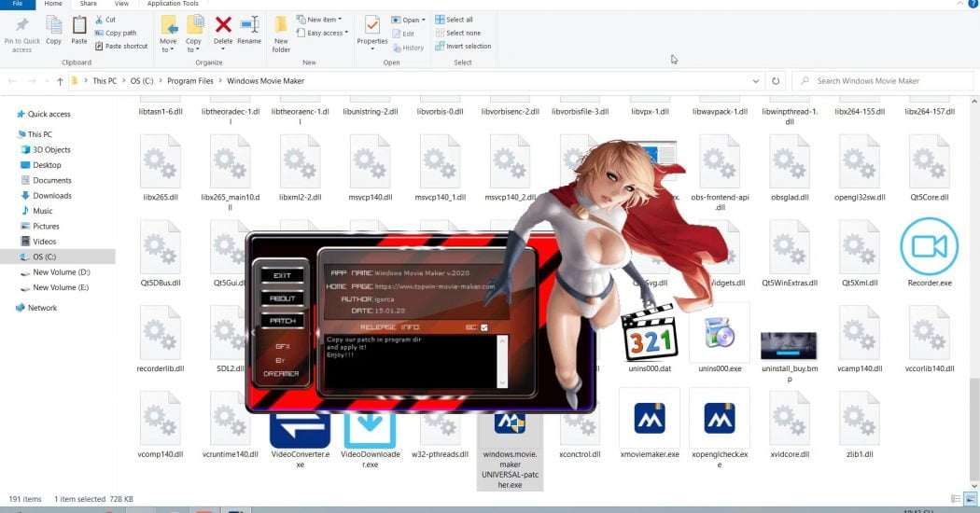
Task: Switch to the Share ribbon tab
Action: (88, 4)
